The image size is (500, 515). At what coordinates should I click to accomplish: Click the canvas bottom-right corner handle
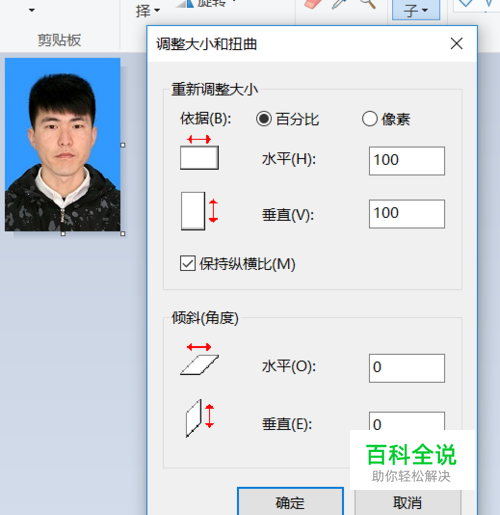pos(123,234)
